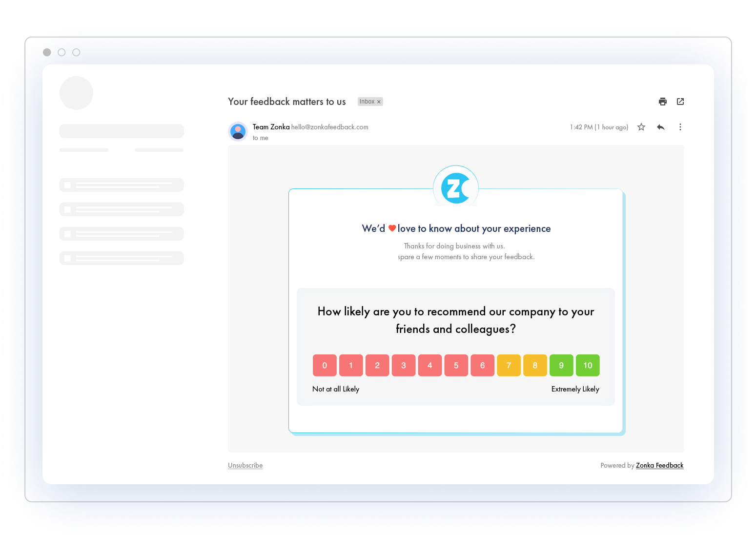This screenshot has width=756, height=536.
Task: Remove the Inbox label with its x
Action: coord(379,102)
